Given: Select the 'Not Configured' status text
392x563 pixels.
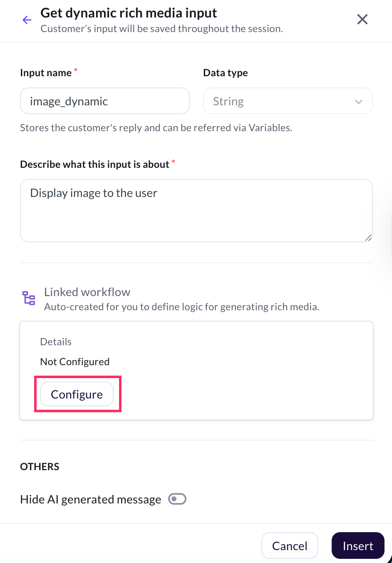Looking at the screenshot, I should point(75,362).
